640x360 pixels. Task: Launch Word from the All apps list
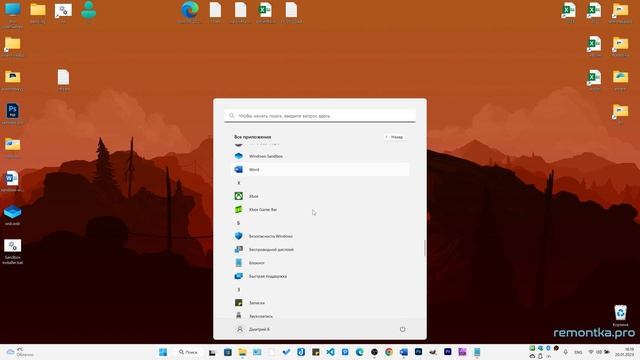tap(320, 169)
